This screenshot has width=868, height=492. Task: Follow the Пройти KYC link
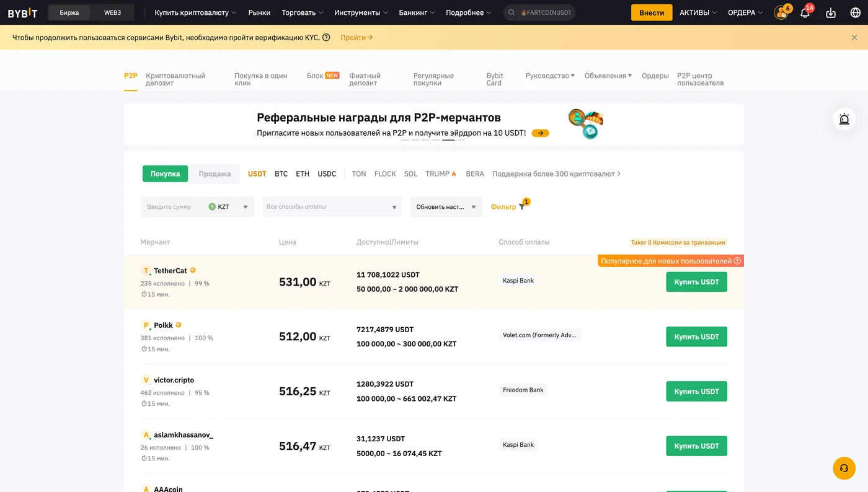tap(356, 37)
